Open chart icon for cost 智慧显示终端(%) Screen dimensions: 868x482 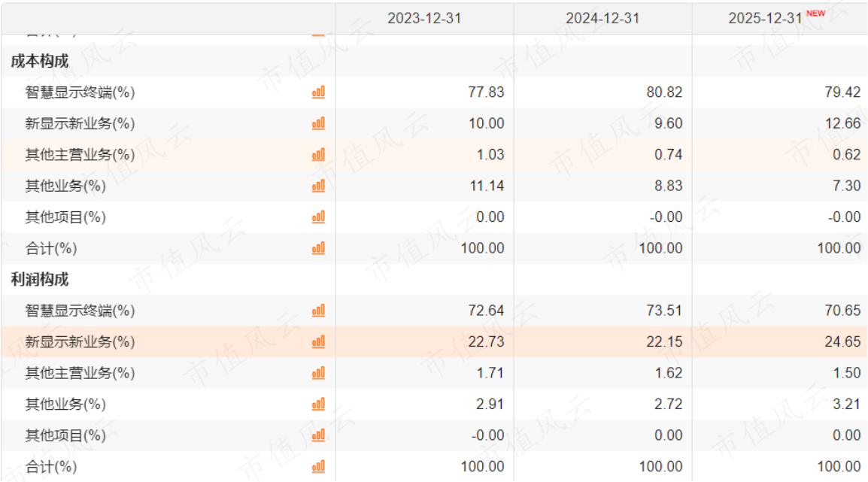(318, 92)
